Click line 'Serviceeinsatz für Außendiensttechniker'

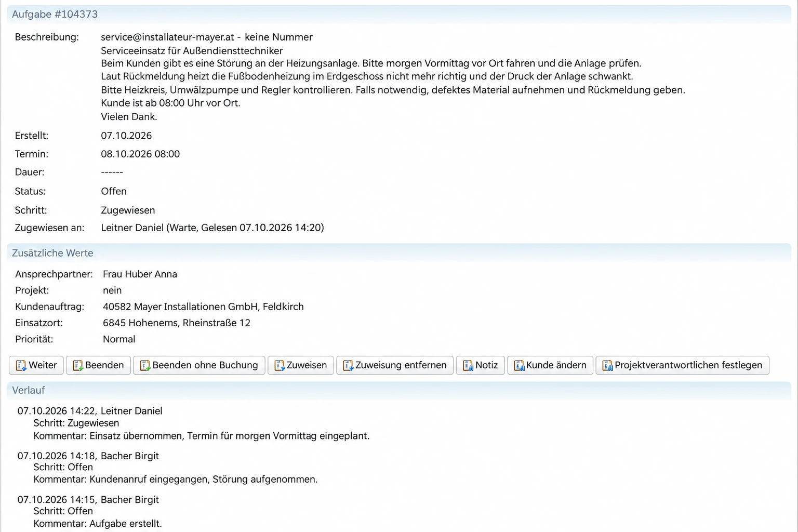point(192,51)
